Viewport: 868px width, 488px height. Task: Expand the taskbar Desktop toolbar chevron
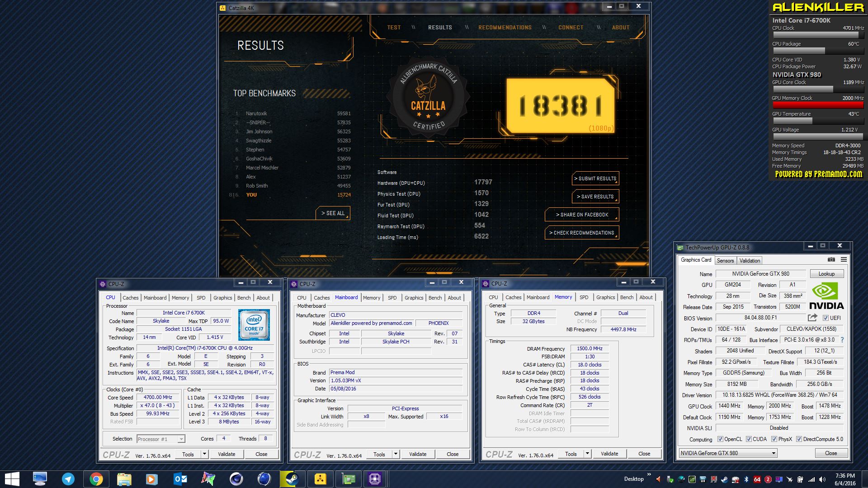(649, 474)
